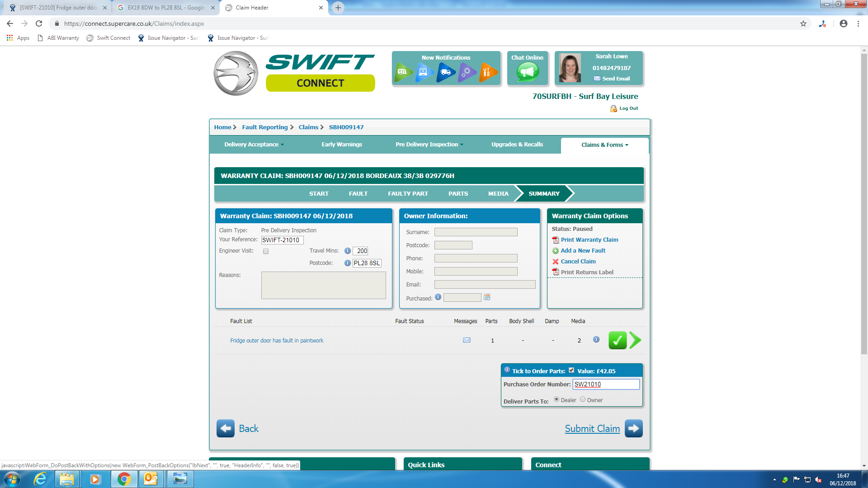Untick the Tick to Order Parts checkbox
The width and height of the screenshot is (868, 488).
pos(571,371)
